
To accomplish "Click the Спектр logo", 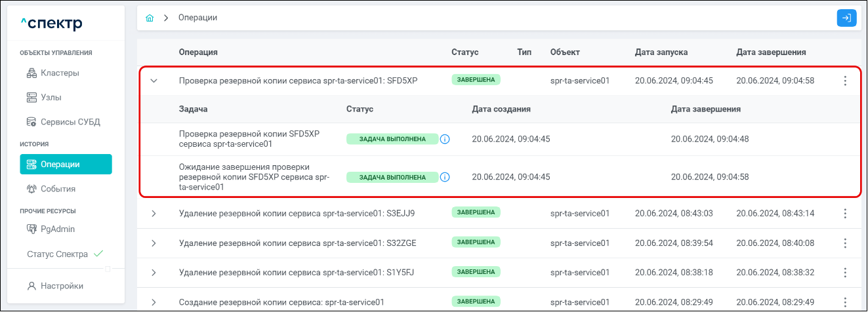I will pyautogui.click(x=51, y=24).
